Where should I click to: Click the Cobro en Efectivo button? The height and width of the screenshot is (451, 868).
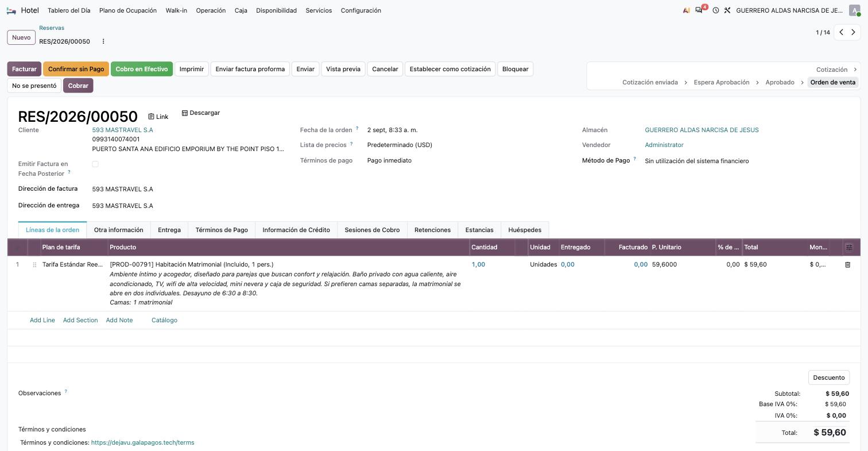click(x=142, y=69)
